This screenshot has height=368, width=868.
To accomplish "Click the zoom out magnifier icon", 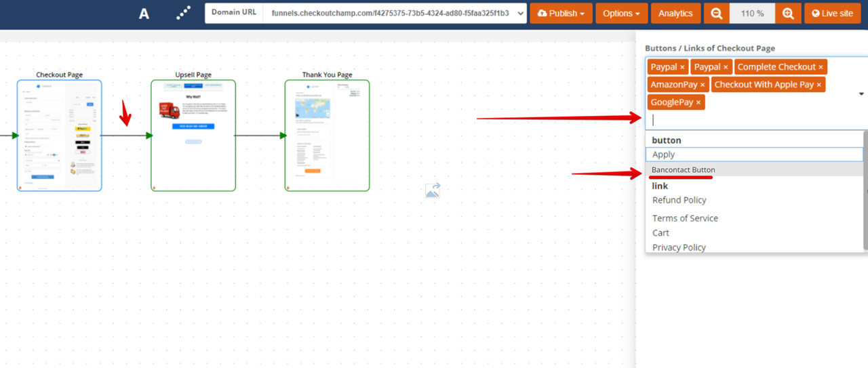I will 716,14.
